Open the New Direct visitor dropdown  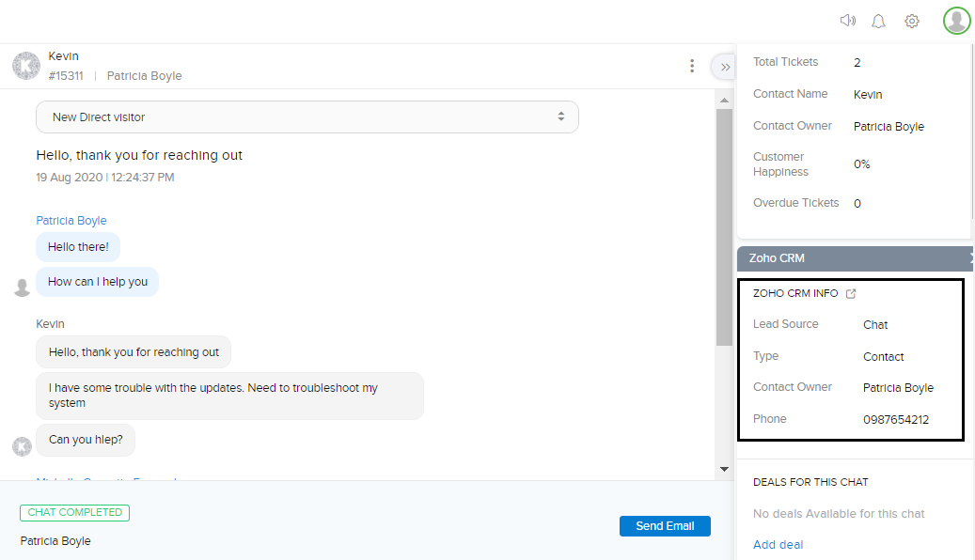(307, 117)
